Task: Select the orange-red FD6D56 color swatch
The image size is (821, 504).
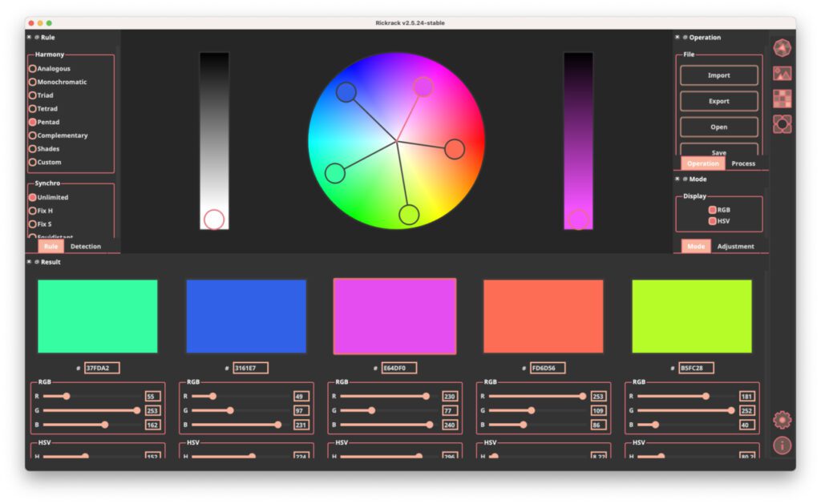Action: point(543,317)
